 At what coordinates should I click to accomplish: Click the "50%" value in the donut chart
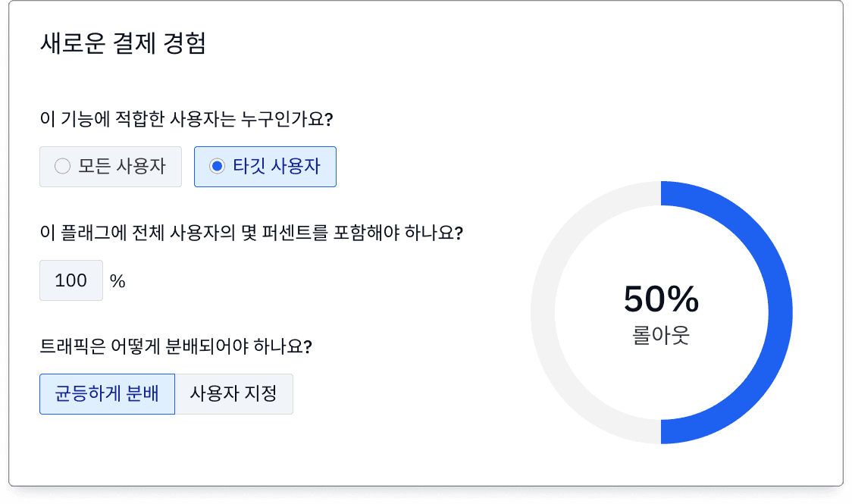click(x=661, y=299)
